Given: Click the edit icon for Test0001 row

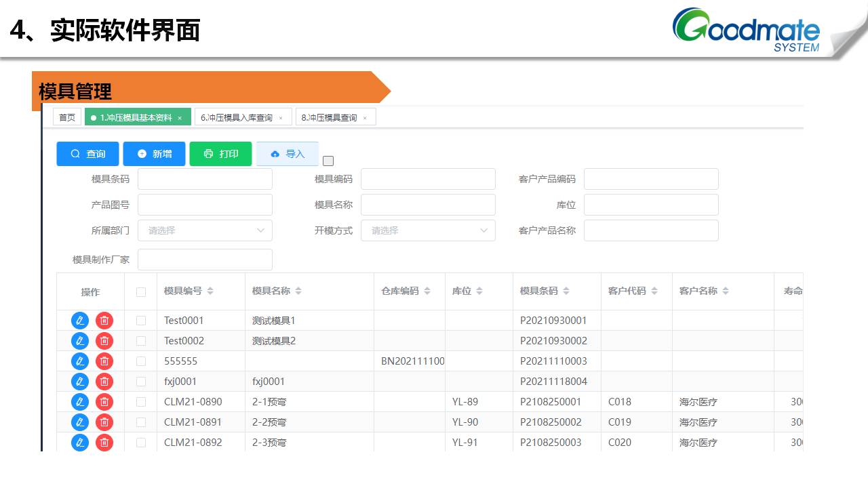Looking at the screenshot, I should (x=80, y=321).
